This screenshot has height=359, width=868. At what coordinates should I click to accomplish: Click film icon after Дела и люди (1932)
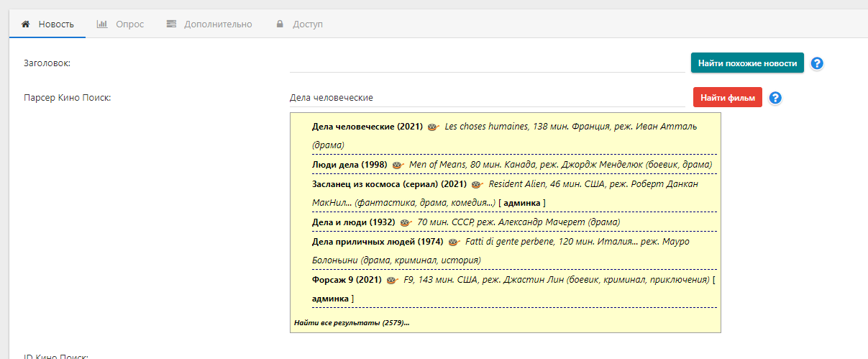(x=406, y=223)
